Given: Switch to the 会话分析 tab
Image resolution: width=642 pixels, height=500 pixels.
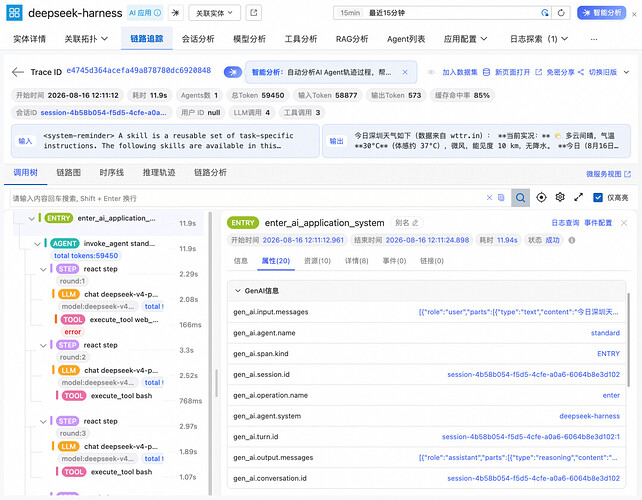Looking at the screenshot, I should [x=198, y=39].
